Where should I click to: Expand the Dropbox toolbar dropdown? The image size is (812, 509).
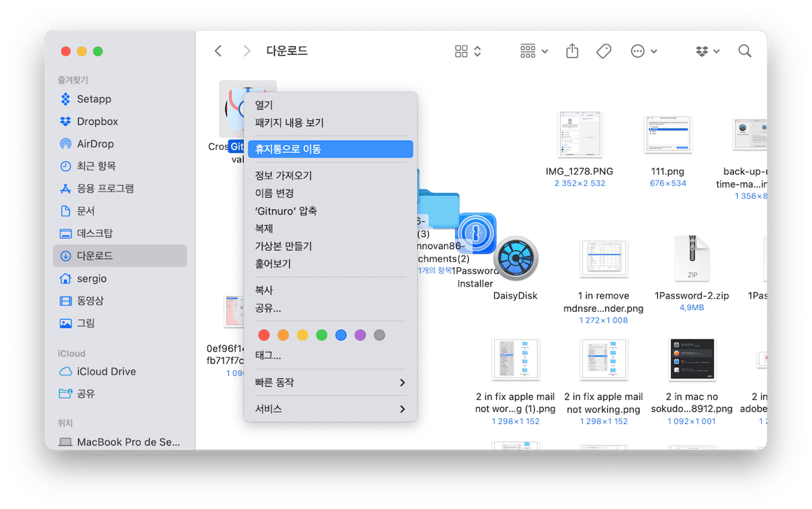coord(707,51)
